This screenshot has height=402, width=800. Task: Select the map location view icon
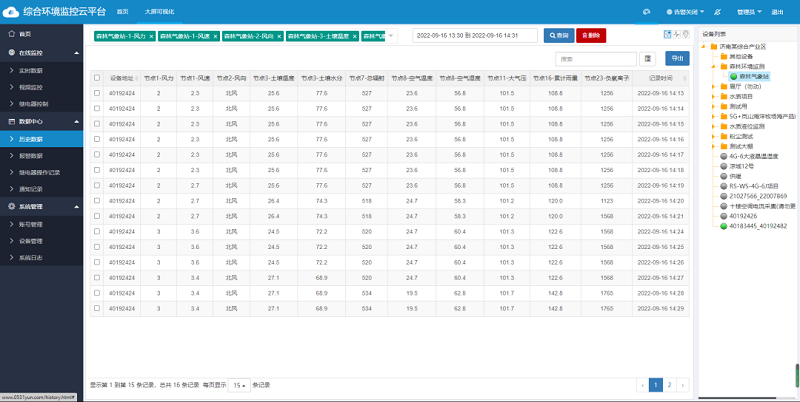(686, 34)
